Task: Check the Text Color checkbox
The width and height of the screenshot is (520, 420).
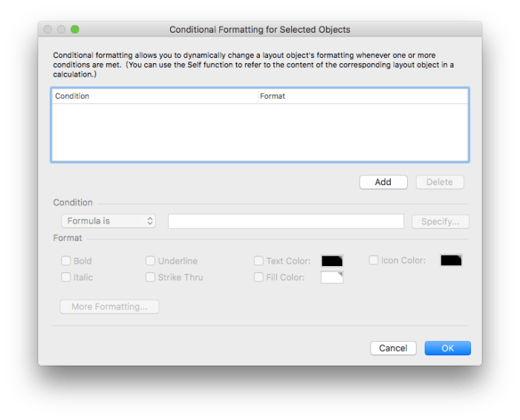Action: 259,261
